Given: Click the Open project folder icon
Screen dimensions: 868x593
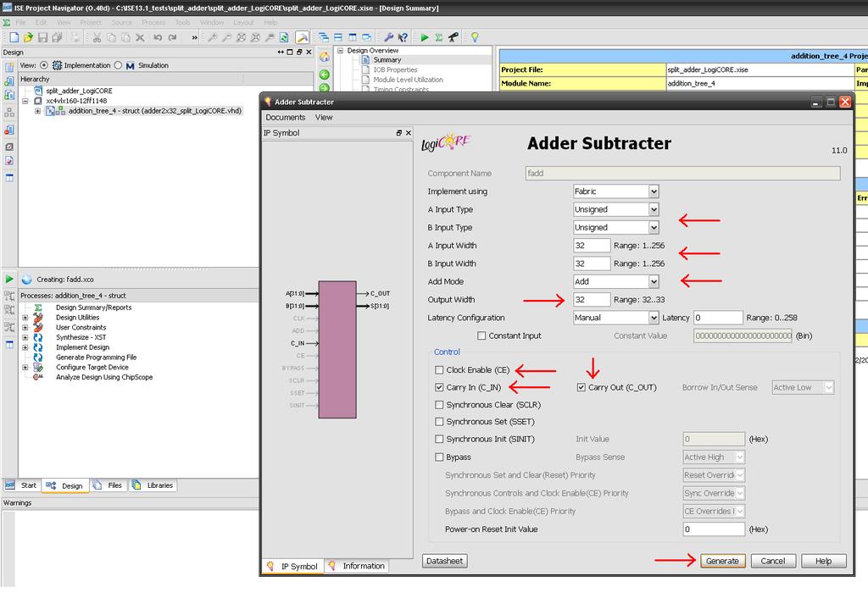Looking at the screenshot, I should [28, 37].
